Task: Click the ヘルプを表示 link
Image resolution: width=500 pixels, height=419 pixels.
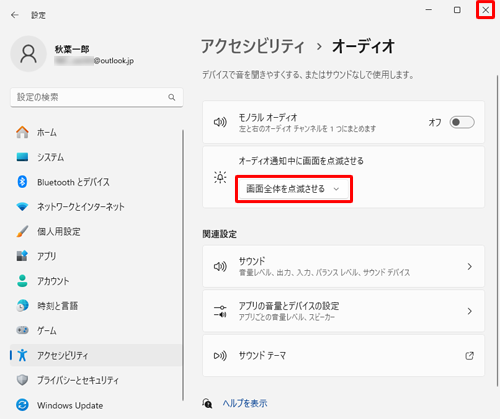Action: point(245,403)
